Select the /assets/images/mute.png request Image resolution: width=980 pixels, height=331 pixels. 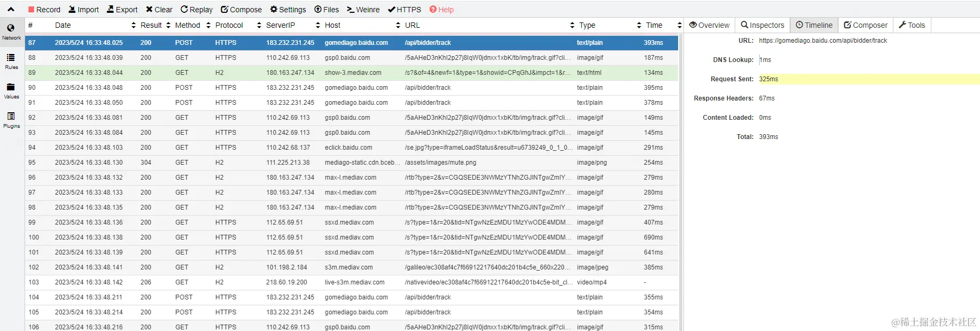tap(352, 163)
